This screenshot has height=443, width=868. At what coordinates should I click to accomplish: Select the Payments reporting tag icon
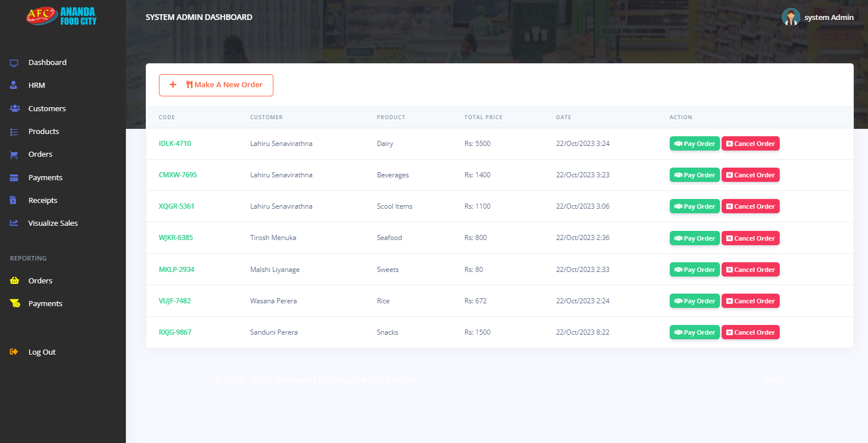pos(14,303)
